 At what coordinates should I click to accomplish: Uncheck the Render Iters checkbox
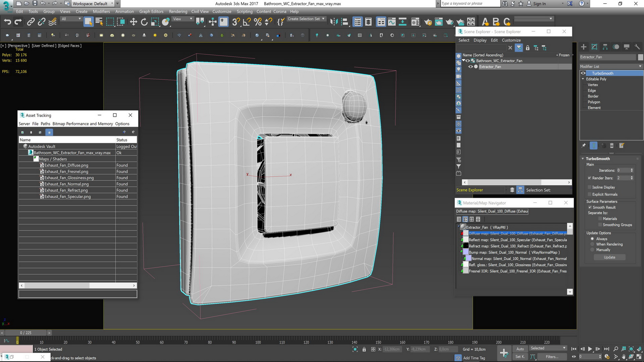coord(589,178)
